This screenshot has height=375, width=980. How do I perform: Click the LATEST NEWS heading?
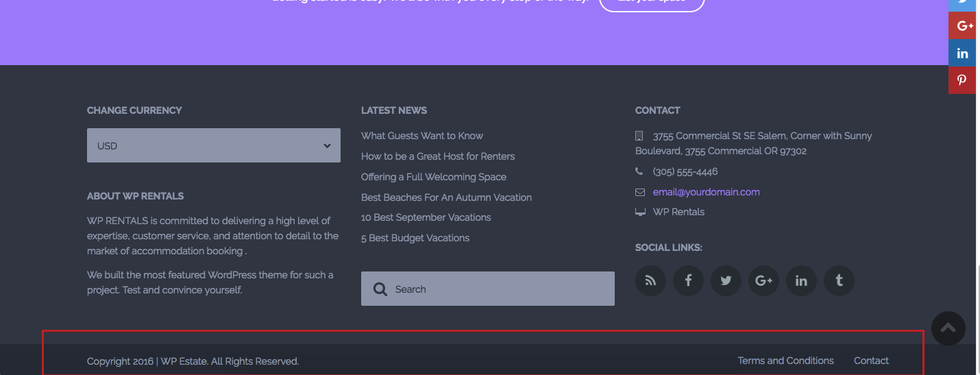[x=394, y=110]
